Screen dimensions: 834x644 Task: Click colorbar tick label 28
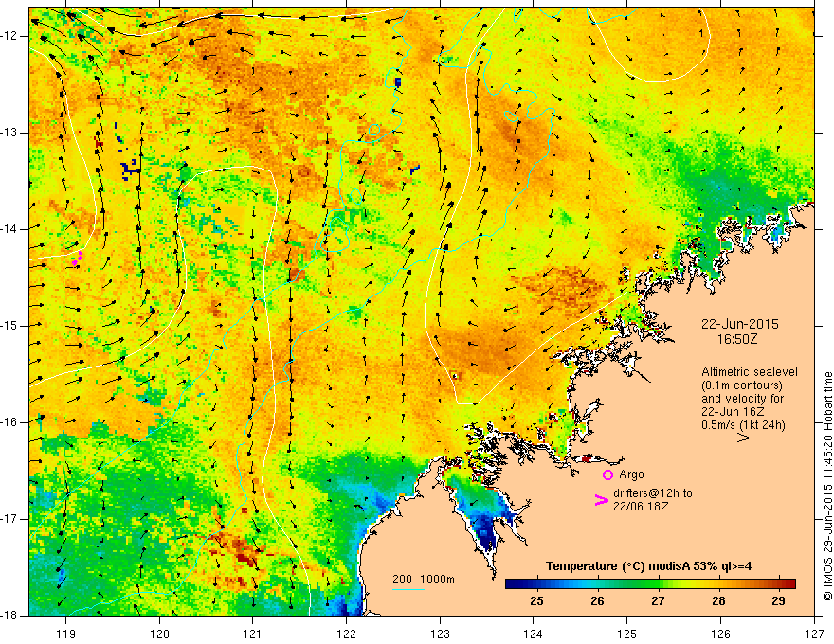[x=718, y=601]
